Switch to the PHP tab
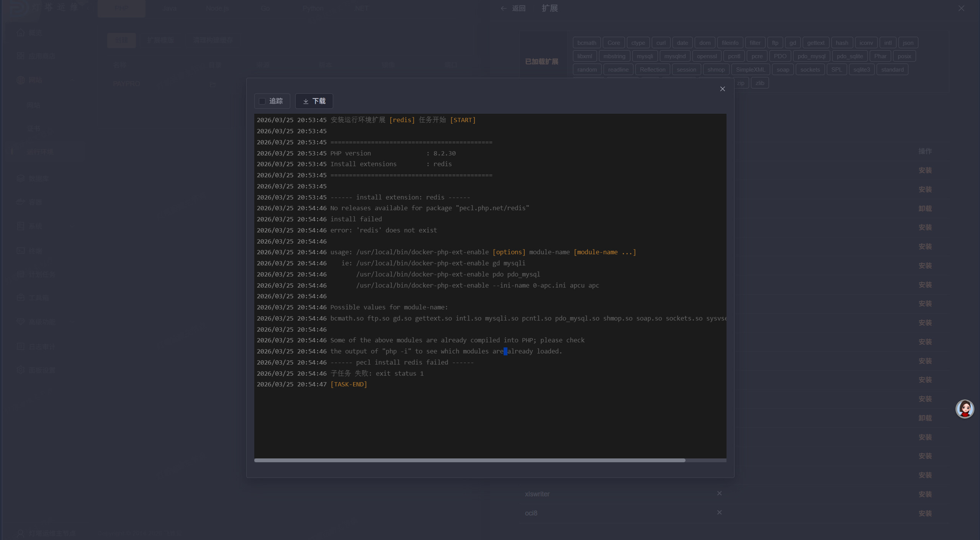The image size is (980, 540). tap(121, 8)
